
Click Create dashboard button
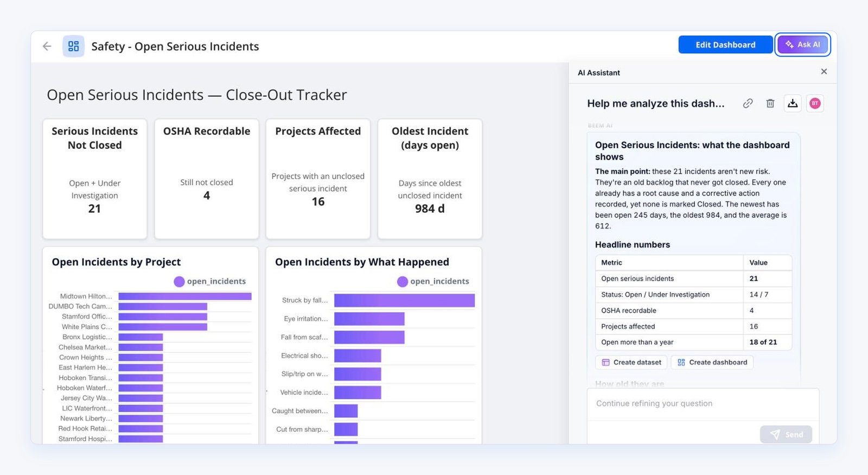[x=712, y=362]
